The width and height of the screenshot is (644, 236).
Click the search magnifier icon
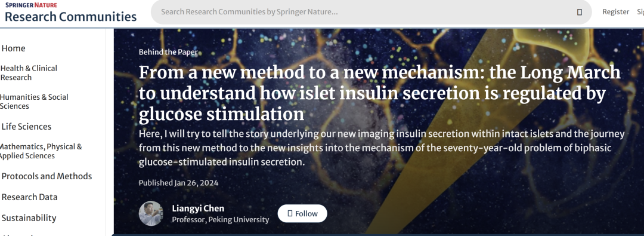coord(580,12)
